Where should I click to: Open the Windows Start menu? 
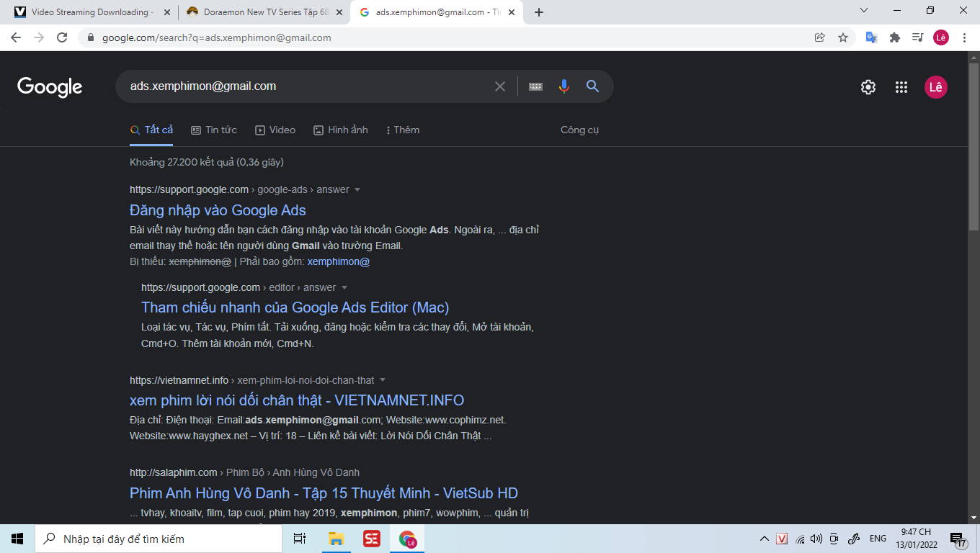click(x=17, y=539)
